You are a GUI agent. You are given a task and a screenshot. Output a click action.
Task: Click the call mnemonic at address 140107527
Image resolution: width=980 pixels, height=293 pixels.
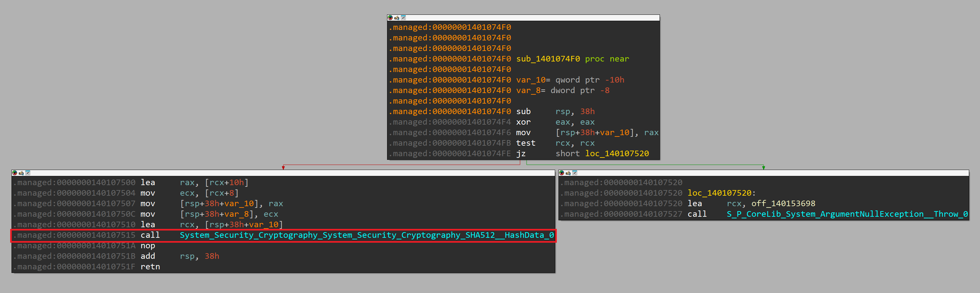pos(697,214)
